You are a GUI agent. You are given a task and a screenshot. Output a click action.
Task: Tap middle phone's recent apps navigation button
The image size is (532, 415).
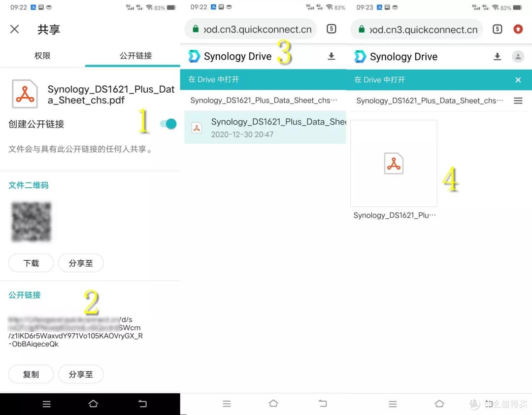[x=227, y=404]
